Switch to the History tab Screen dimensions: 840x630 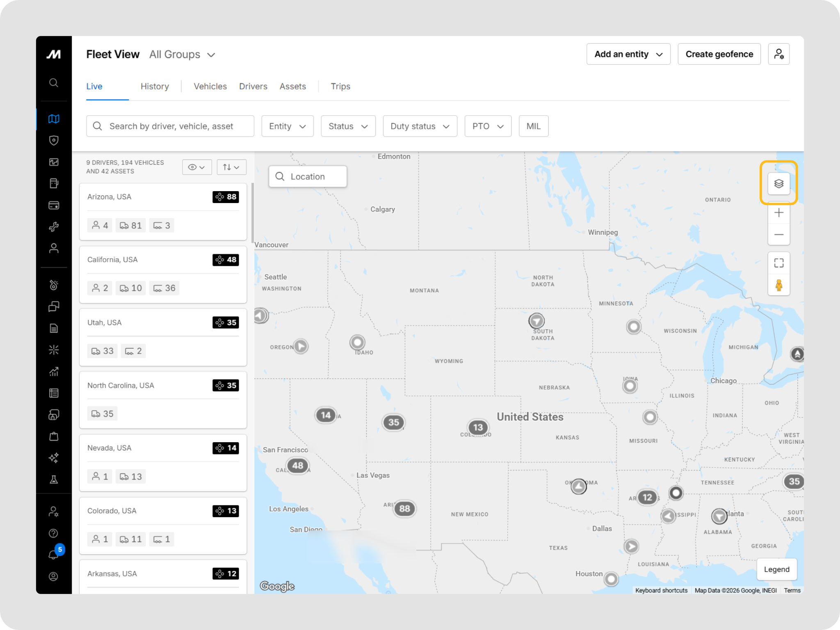tap(155, 87)
